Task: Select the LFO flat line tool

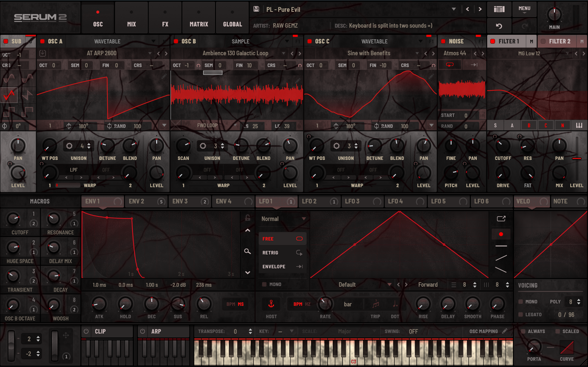Action: tap(501, 246)
